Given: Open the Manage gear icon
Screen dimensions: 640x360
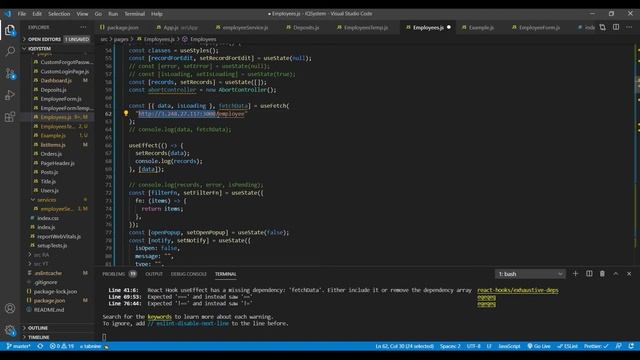Looking at the screenshot, I should 10,330.
